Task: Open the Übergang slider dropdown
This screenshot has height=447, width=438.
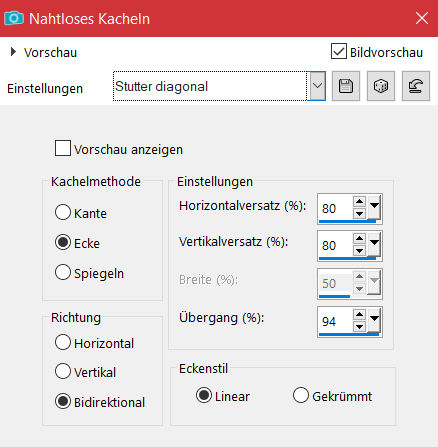Action: (x=374, y=320)
